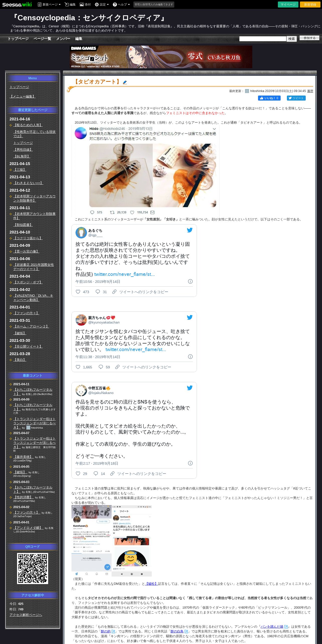This screenshot has width=322, height=644.
Task: Copy link to あるぐち tweet
Action: tap(140, 292)
